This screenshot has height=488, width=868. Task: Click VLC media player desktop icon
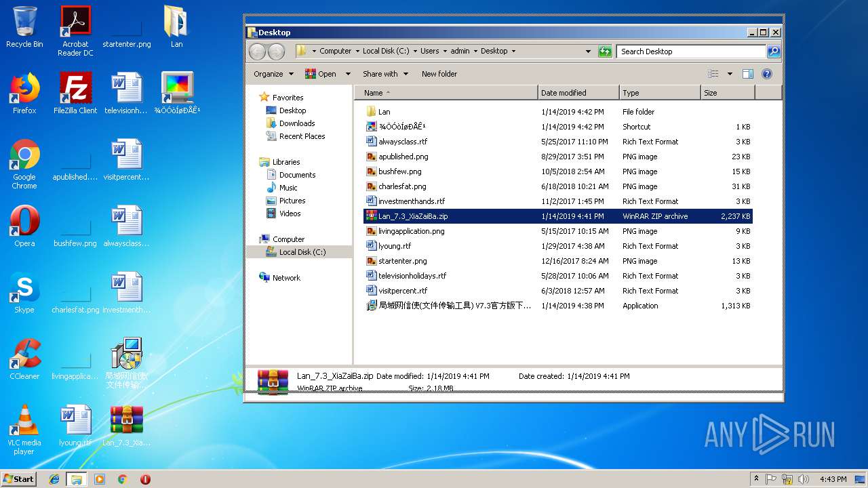(24, 430)
